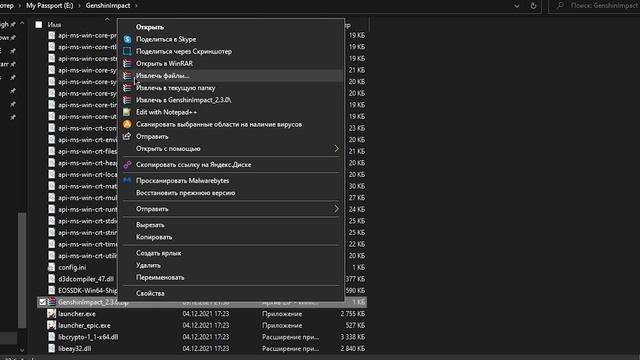Screen dimensions: 640x360
Task: Select the launcher.exe file name
Action: 77,313
